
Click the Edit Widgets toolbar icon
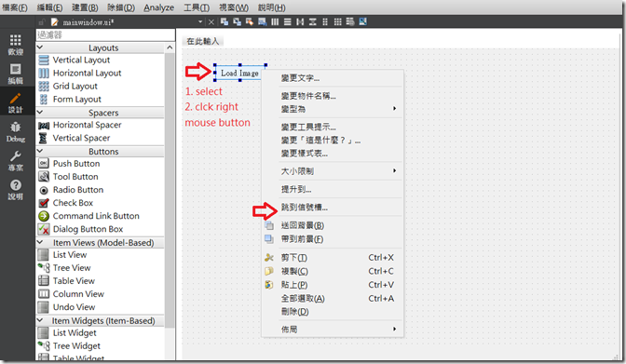(x=225, y=22)
